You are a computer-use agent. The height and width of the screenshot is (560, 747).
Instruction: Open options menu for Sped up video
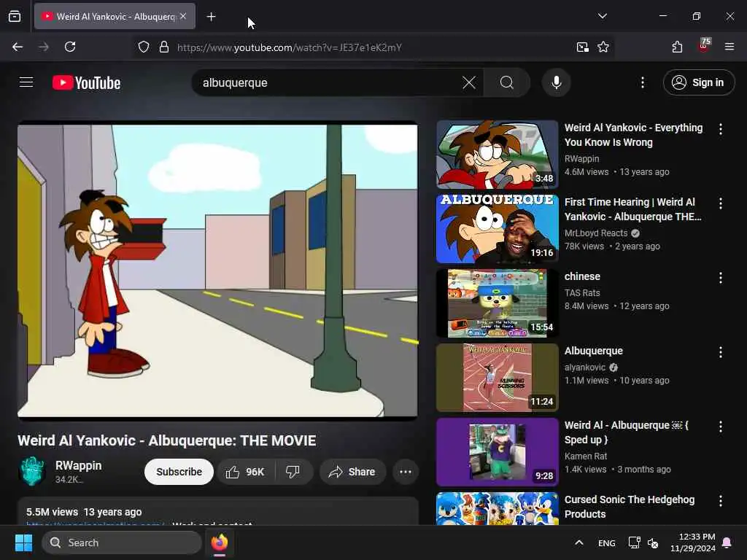click(x=720, y=426)
